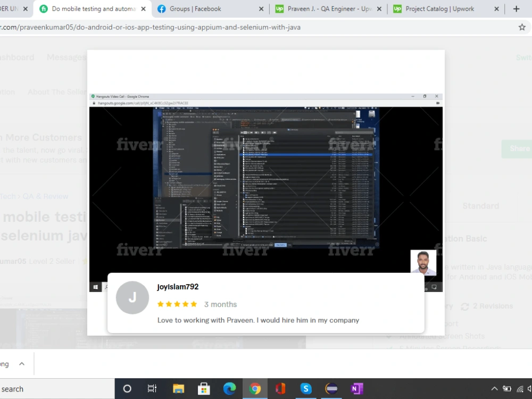Image resolution: width=532 pixels, height=399 pixels.
Task: Show hidden system tray icons
Action: pyautogui.click(x=494, y=389)
